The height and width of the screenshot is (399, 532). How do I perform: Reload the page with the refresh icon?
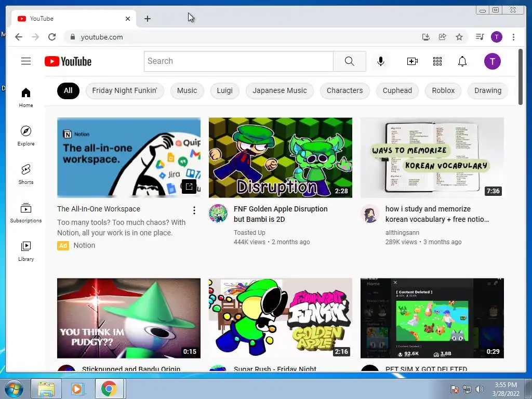52,37
